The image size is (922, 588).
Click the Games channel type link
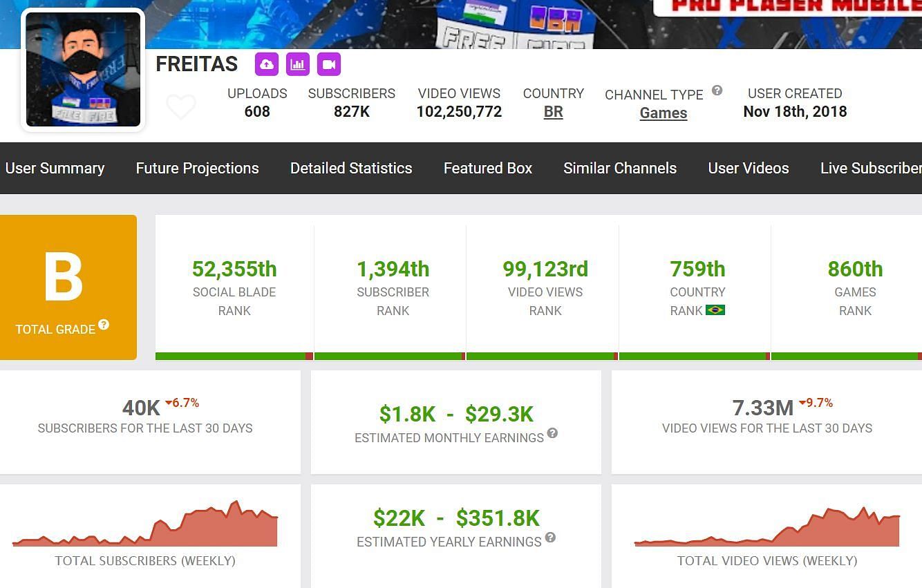pos(663,113)
